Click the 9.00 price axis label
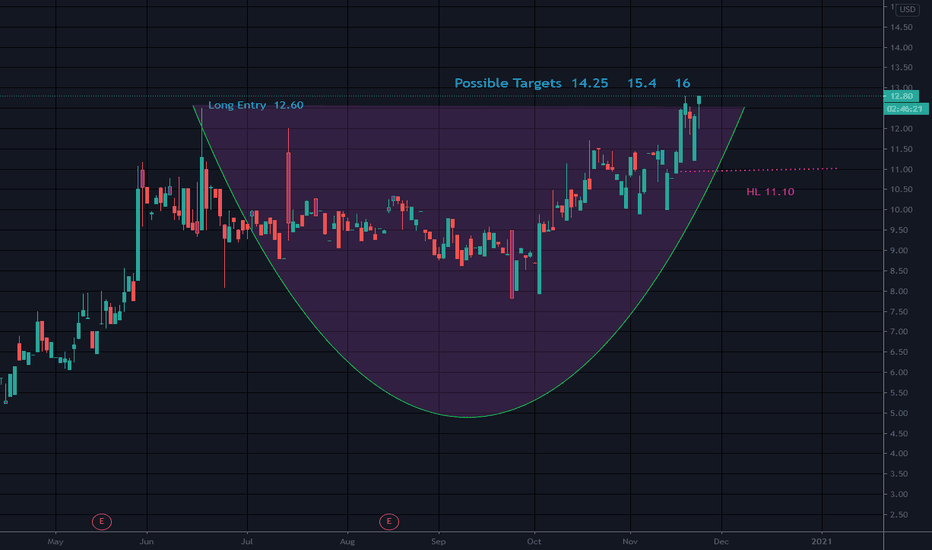The height and width of the screenshot is (550, 932). [901, 251]
